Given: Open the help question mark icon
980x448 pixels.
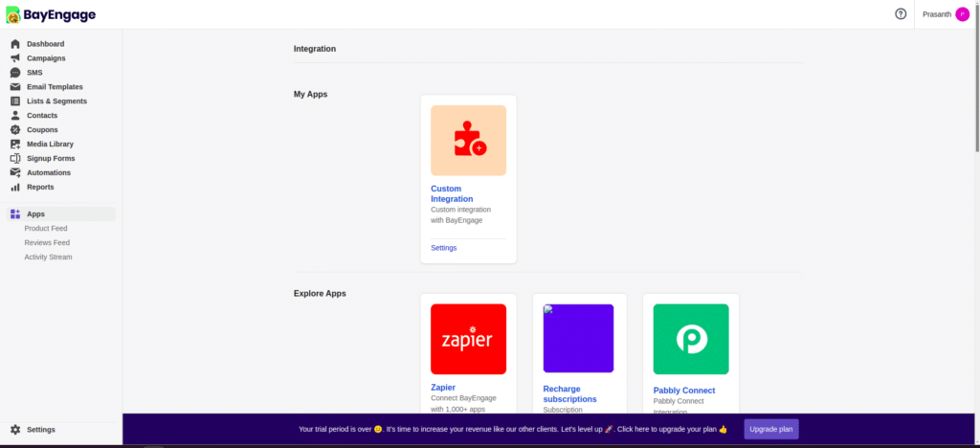Looking at the screenshot, I should (900, 14).
